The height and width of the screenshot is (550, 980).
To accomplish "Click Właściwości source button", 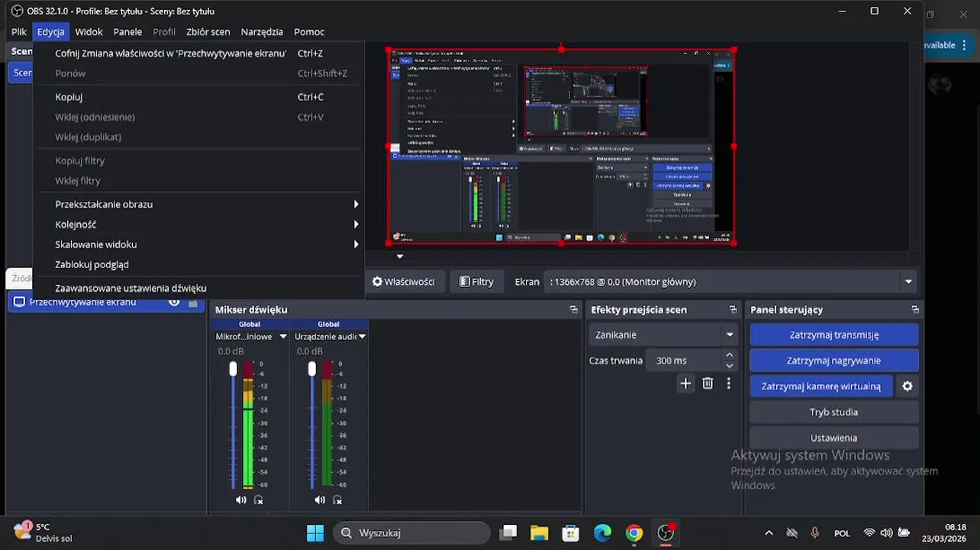I will 403,281.
